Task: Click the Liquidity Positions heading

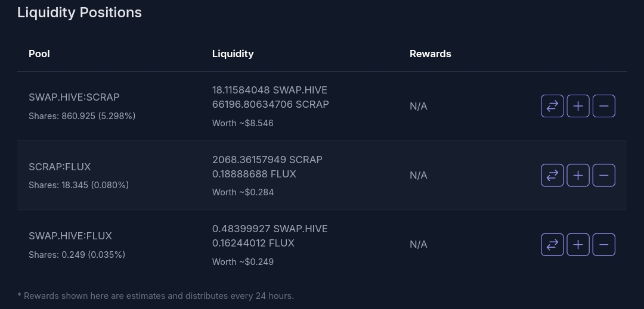Action: (79, 13)
